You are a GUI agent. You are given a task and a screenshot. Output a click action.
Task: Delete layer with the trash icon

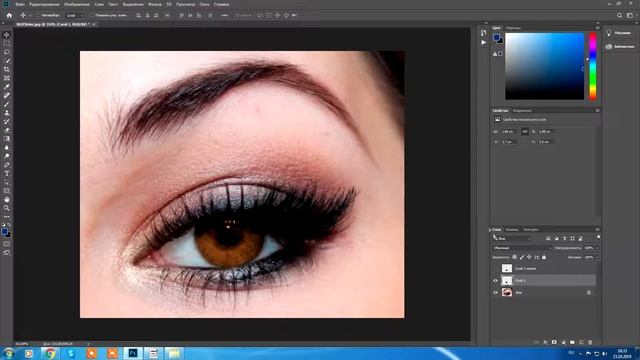(590, 342)
